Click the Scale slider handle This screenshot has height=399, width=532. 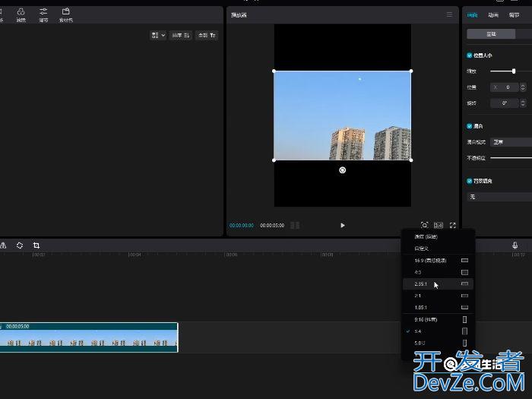514,71
